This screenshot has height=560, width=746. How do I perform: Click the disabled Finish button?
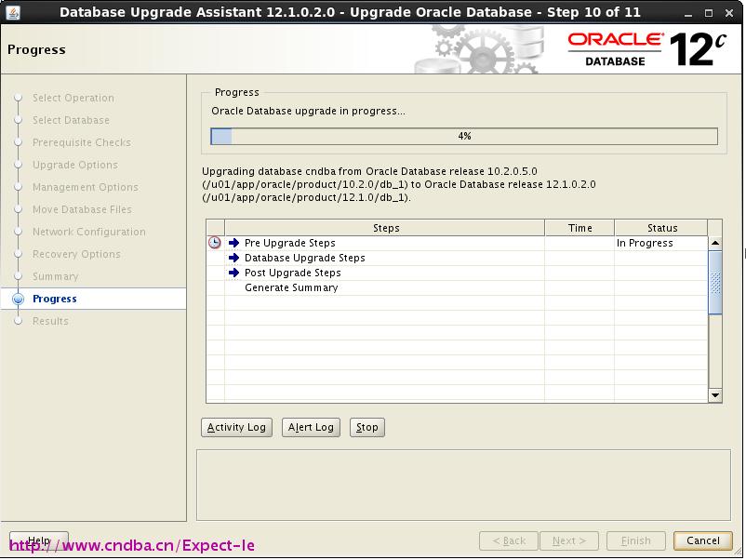635,540
